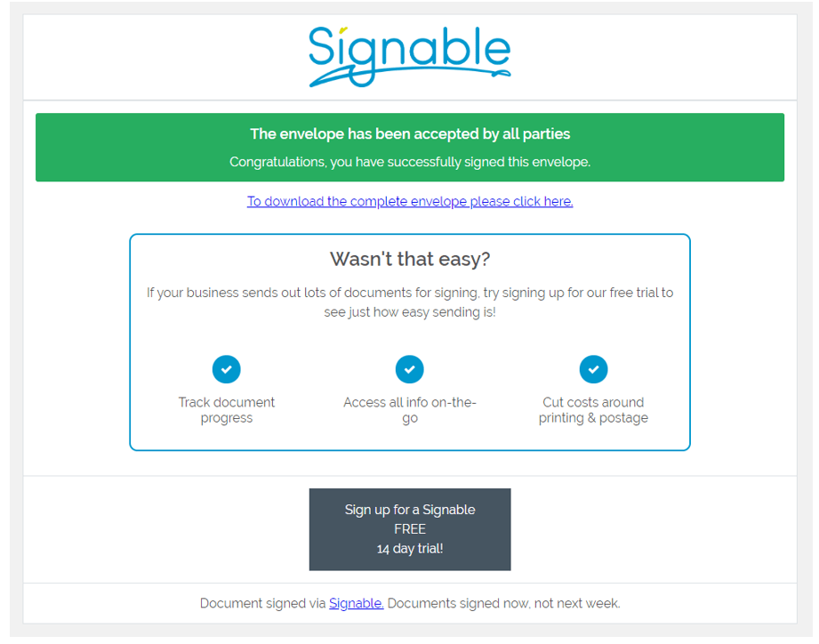The width and height of the screenshot is (819, 644).
Task: Click "Documents signed now, not next week" footer text
Action: coord(503,603)
